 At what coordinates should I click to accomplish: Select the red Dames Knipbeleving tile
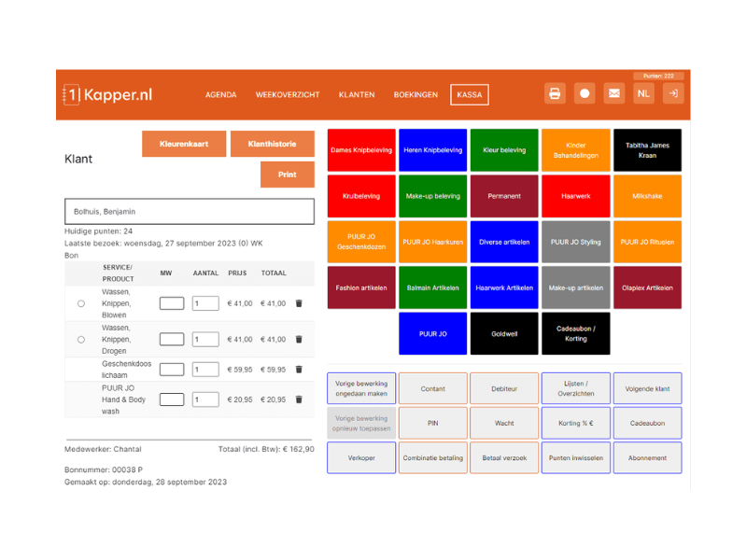361,150
